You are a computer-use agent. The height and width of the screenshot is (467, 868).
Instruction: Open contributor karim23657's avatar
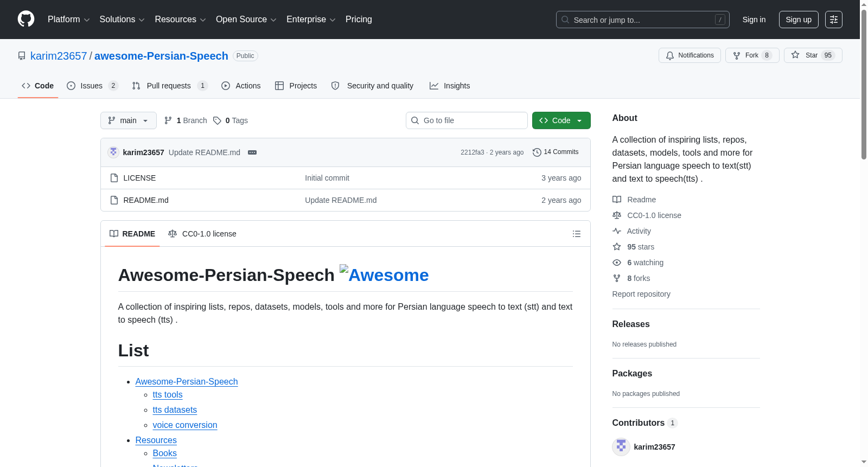click(621, 447)
